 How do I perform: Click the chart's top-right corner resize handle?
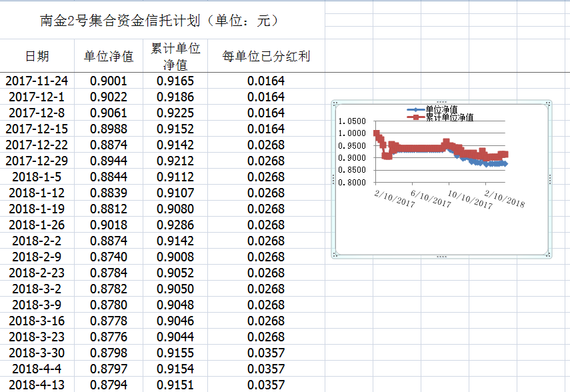547,103
